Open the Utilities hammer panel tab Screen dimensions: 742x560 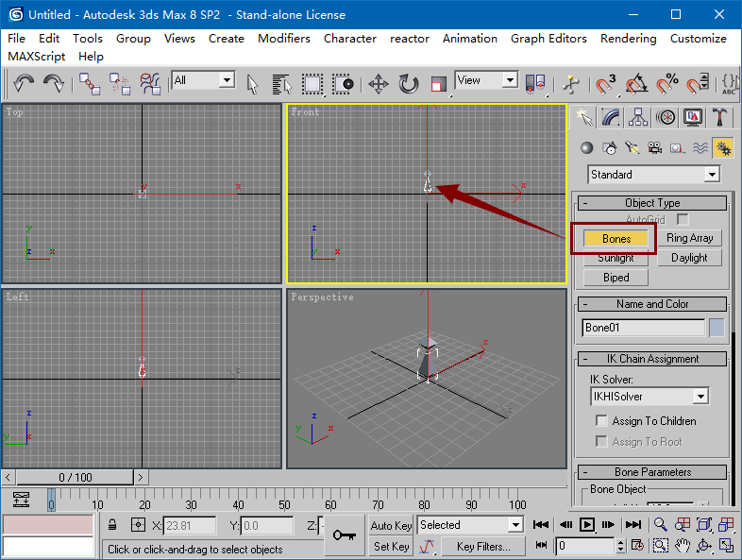point(720,117)
